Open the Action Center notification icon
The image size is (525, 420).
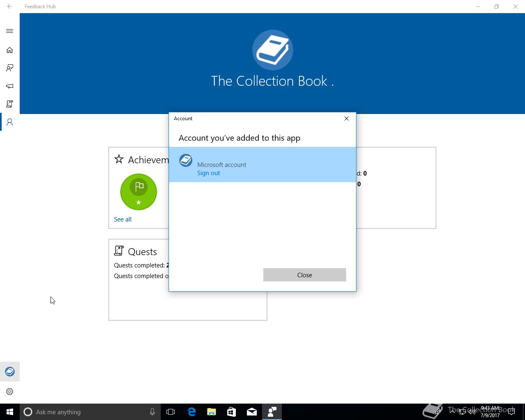[x=511, y=412]
